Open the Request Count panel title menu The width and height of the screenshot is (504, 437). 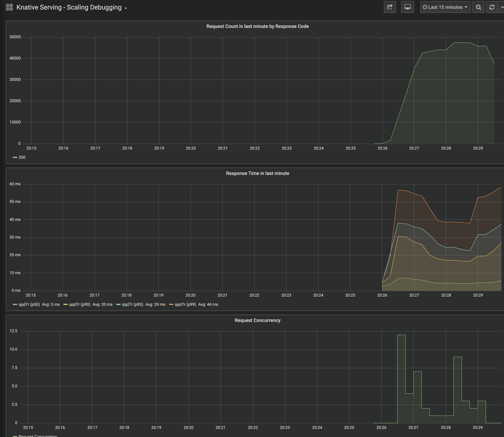[x=257, y=26]
